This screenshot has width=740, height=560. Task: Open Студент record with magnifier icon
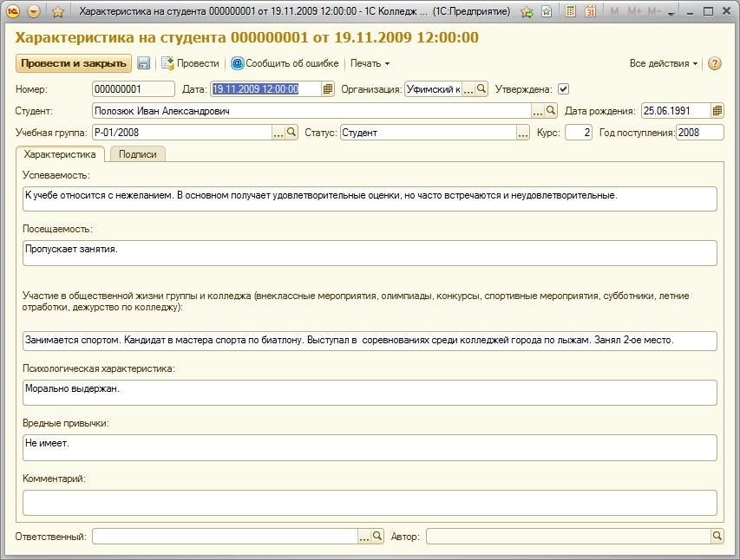click(x=550, y=111)
